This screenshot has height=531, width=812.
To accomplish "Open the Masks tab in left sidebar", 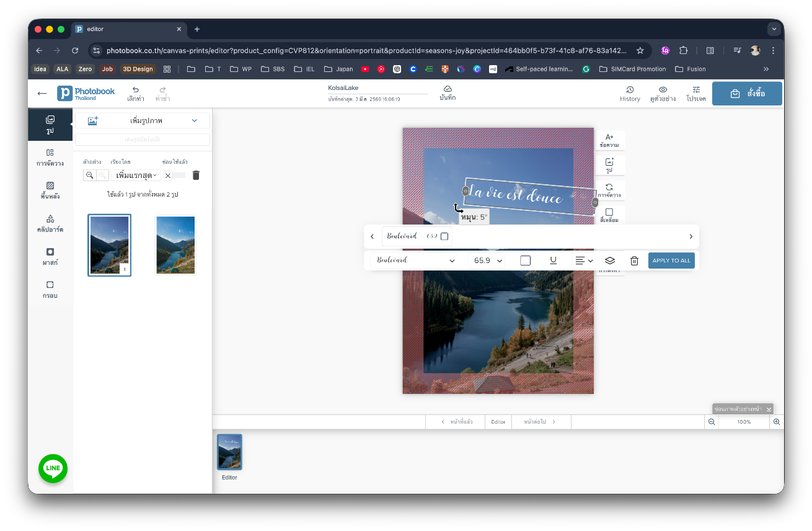I will pos(50,256).
